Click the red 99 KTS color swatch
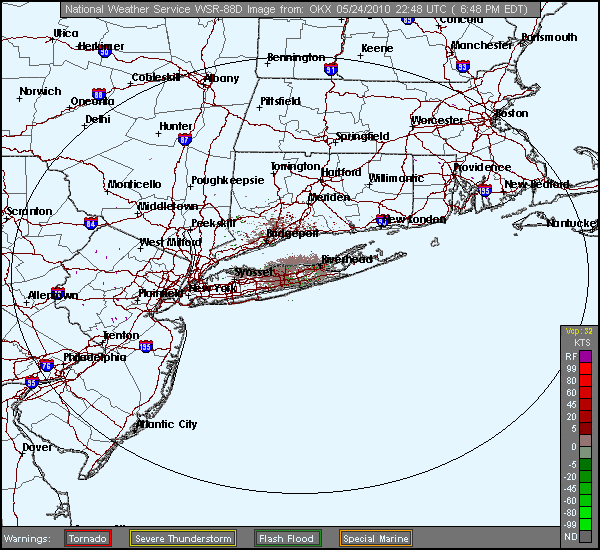 pyautogui.click(x=585, y=369)
